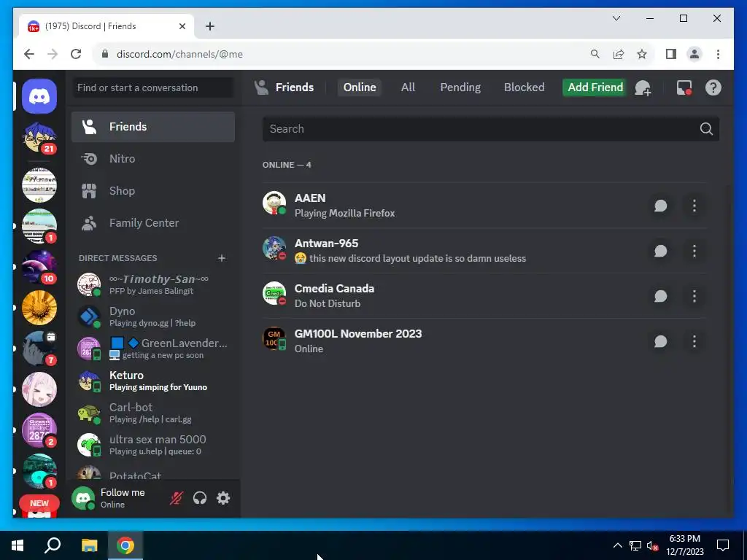747x560 pixels.
Task: Open the server with the 10 badge
Action: [x=39, y=267]
